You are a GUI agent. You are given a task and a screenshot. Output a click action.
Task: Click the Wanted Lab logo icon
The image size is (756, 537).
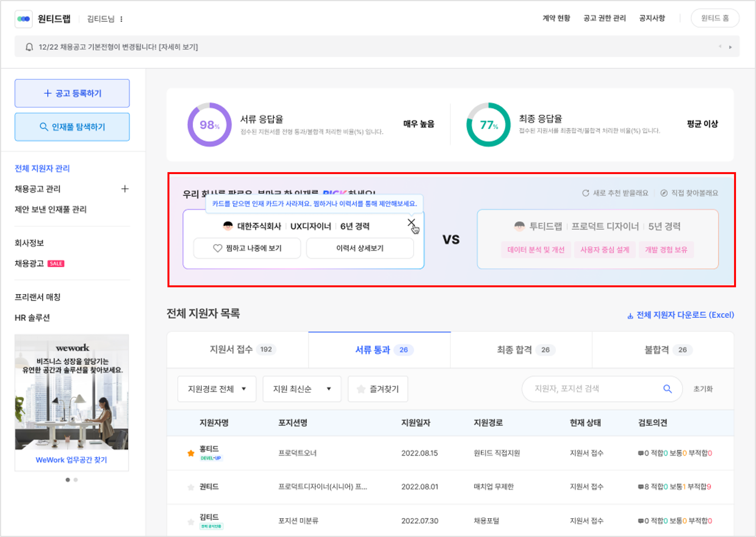point(24,19)
